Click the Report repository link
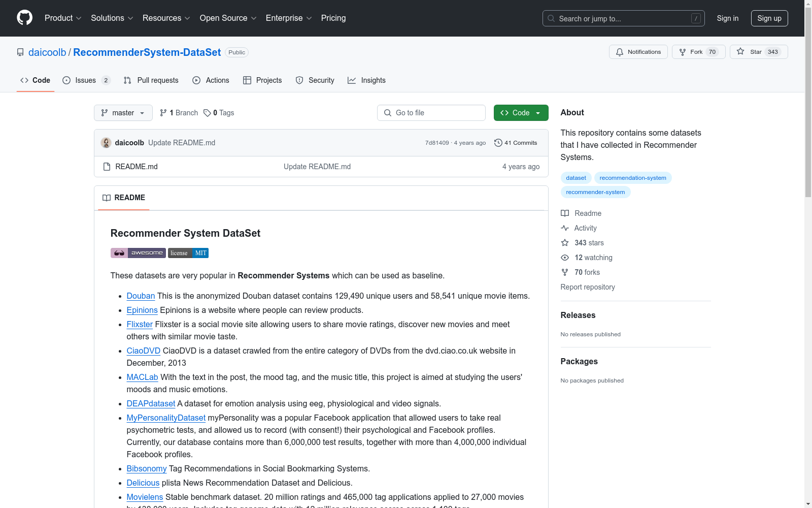812x508 pixels. 588,287
